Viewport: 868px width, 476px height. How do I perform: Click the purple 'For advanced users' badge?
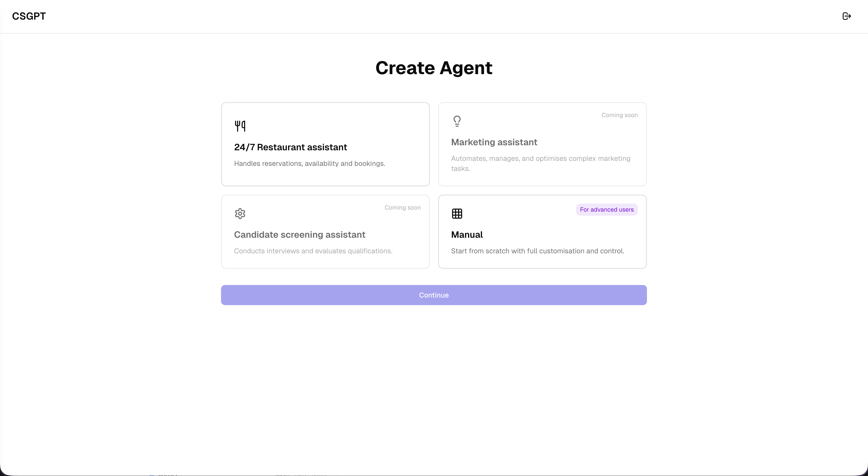click(x=606, y=209)
